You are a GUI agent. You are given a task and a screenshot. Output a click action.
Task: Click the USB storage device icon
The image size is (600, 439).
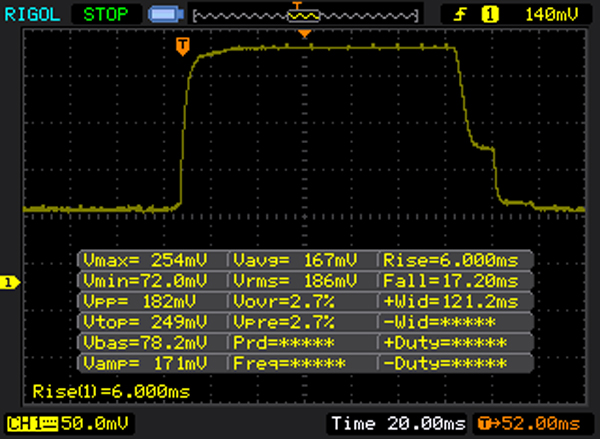(x=166, y=15)
